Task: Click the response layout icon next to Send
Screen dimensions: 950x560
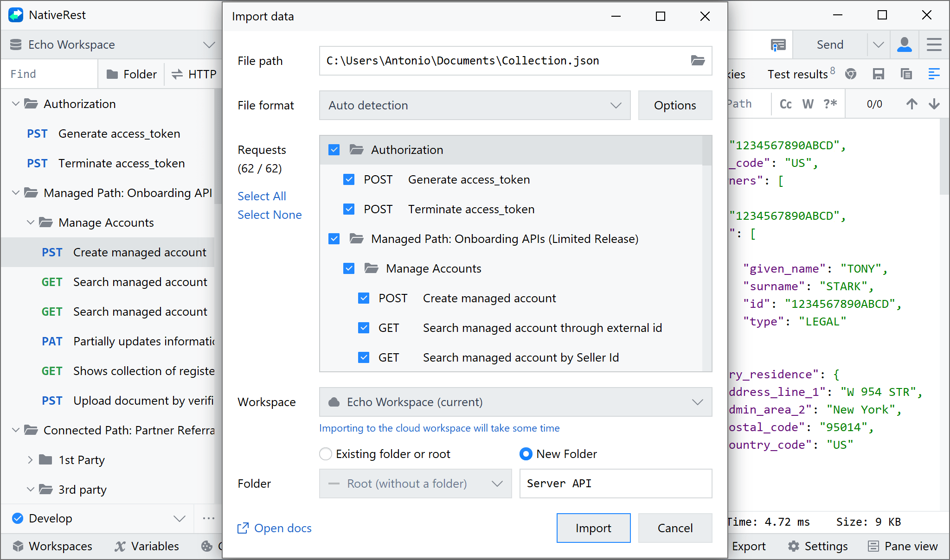Action: point(778,45)
